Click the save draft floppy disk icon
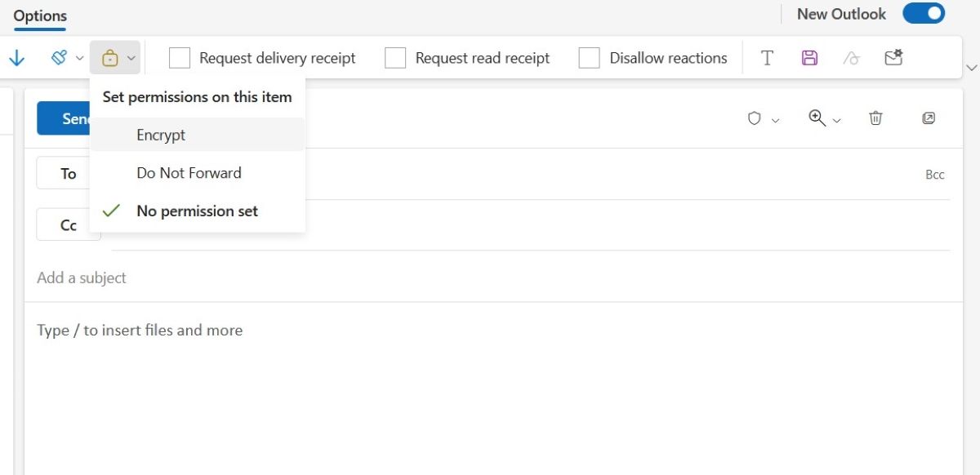 [x=810, y=57]
